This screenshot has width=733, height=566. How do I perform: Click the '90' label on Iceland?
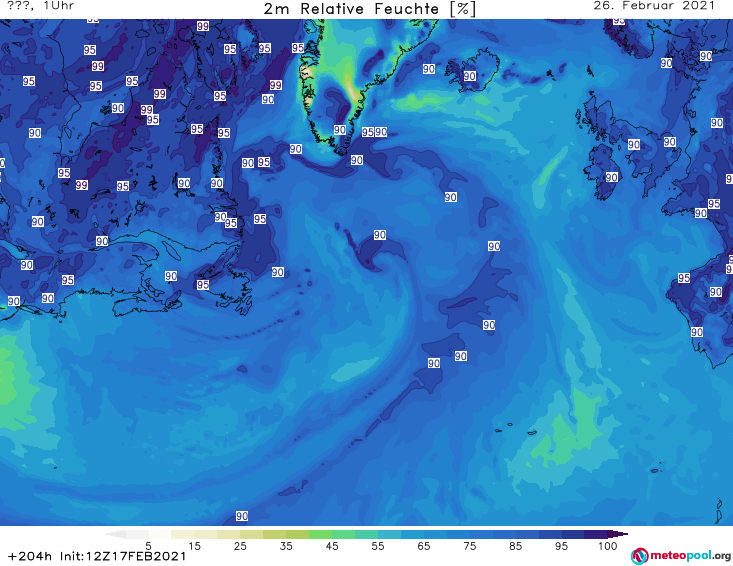pos(469,76)
